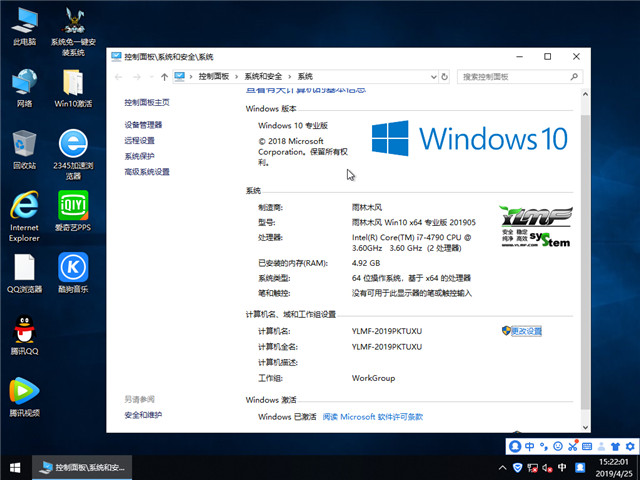Click muted volume tray icon
The image size is (640, 480).
point(547,468)
